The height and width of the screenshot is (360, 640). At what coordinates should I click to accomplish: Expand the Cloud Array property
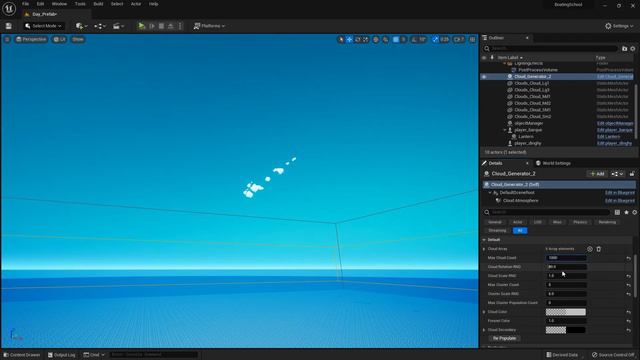484,249
